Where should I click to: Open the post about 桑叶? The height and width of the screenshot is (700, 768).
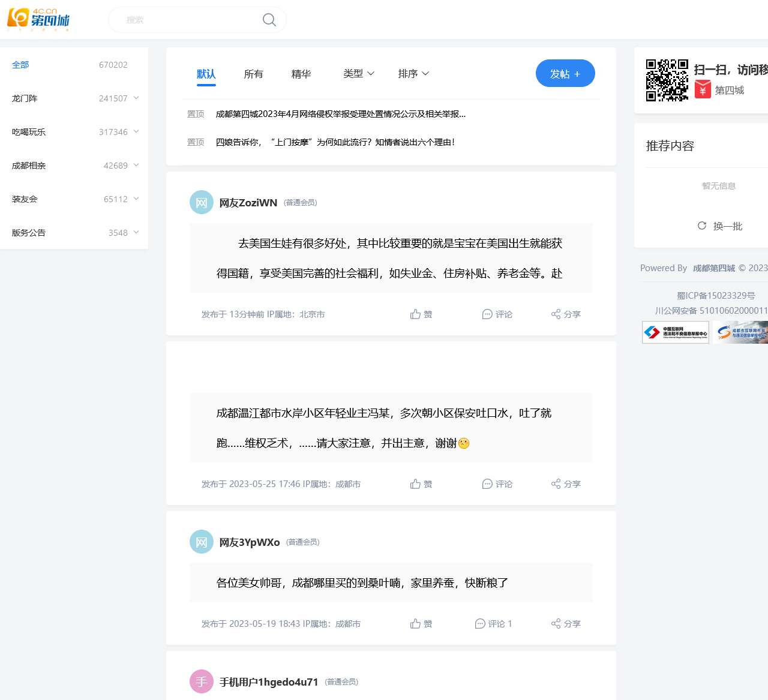pos(391,582)
